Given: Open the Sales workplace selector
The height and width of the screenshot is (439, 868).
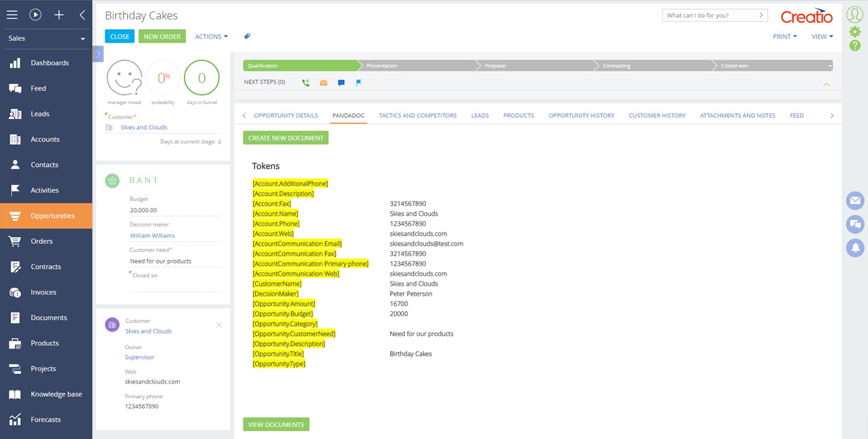Looking at the screenshot, I should (x=43, y=38).
